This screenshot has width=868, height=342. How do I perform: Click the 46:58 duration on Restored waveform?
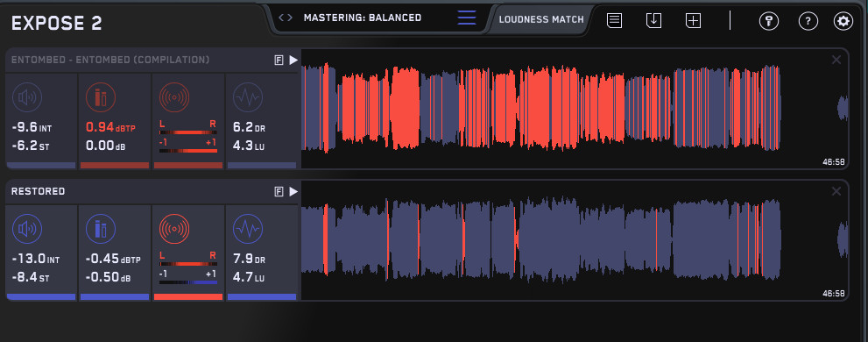[834, 293]
